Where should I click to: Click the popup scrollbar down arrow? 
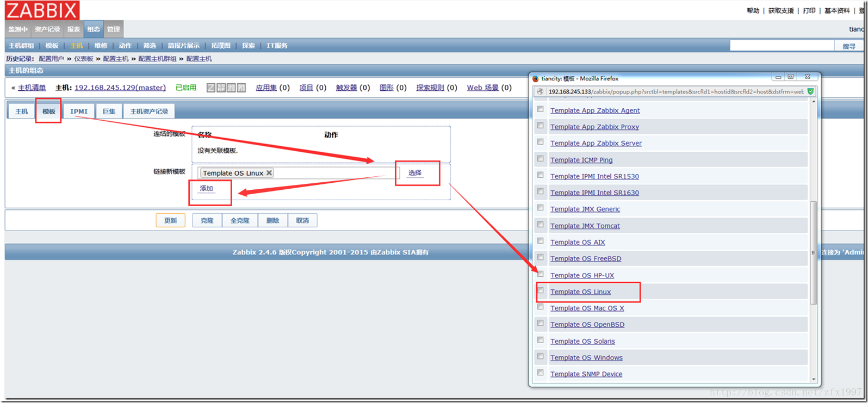[x=813, y=379]
